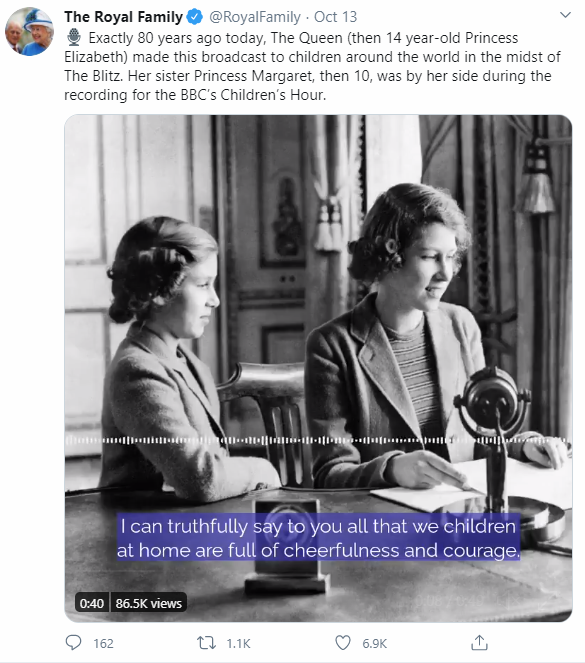The image size is (585, 663).
Task: Click the purple subtitle caption box
Action: [318, 537]
